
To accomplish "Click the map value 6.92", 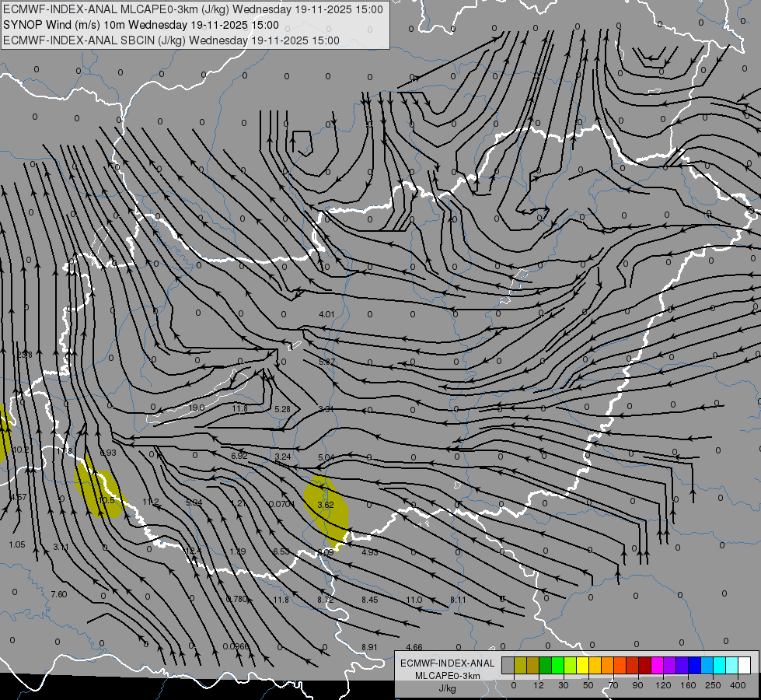I will click(239, 456).
